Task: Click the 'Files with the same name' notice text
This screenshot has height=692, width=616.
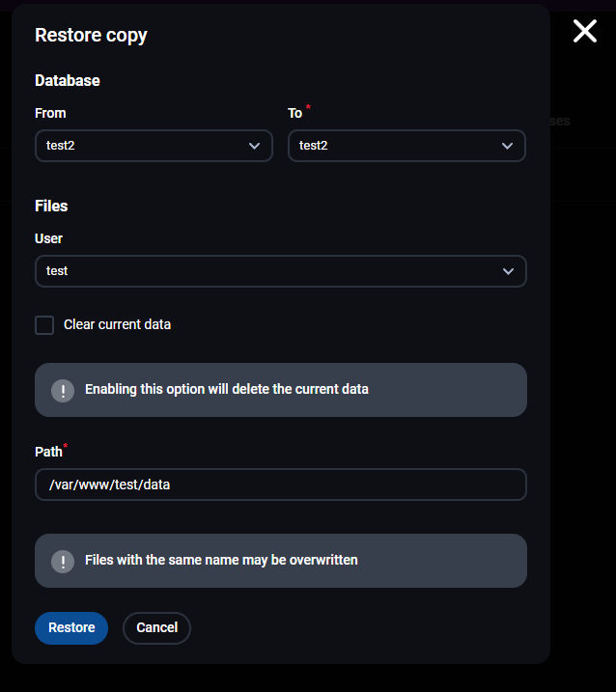Action: click(221, 561)
